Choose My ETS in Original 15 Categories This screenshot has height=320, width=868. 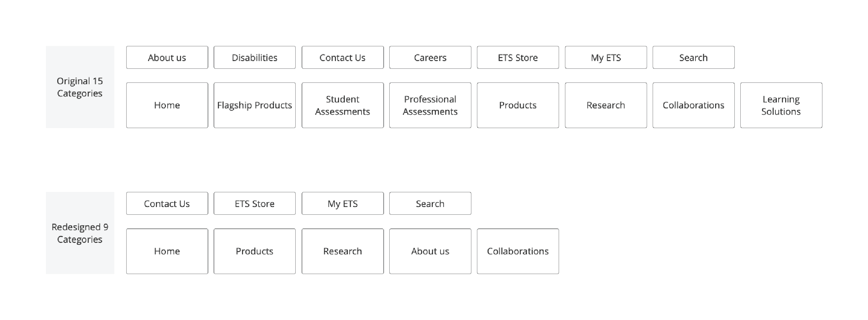[606, 58]
